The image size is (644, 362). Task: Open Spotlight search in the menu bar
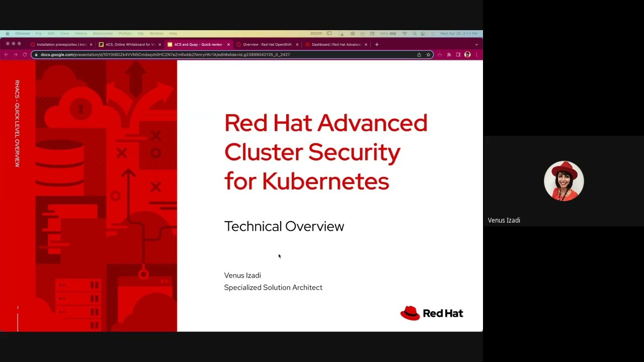(415, 33)
